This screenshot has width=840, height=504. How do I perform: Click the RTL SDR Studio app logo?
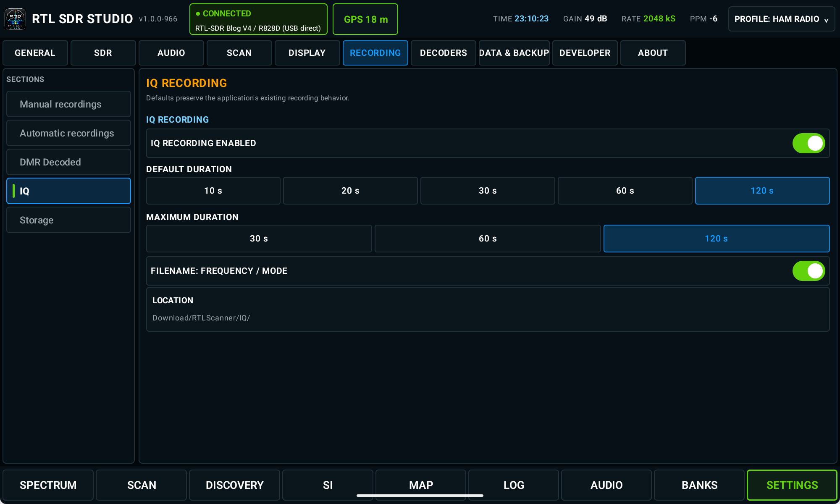(15, 19)
